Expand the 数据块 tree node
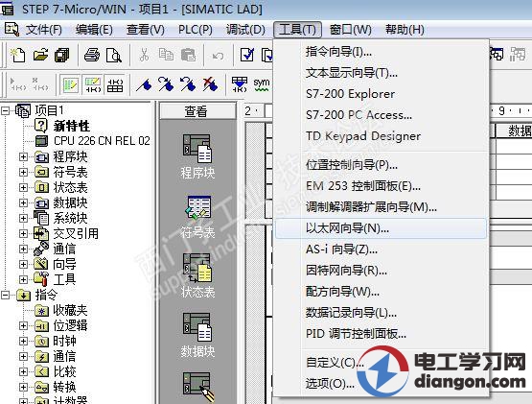The height and width of the screenshot is (404, 532). 23,202
